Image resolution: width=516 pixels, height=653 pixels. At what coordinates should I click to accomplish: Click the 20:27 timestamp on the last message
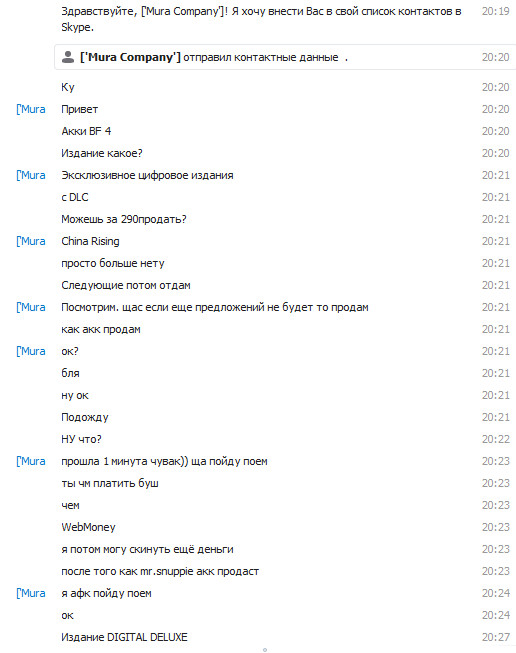tap(496, 637)
